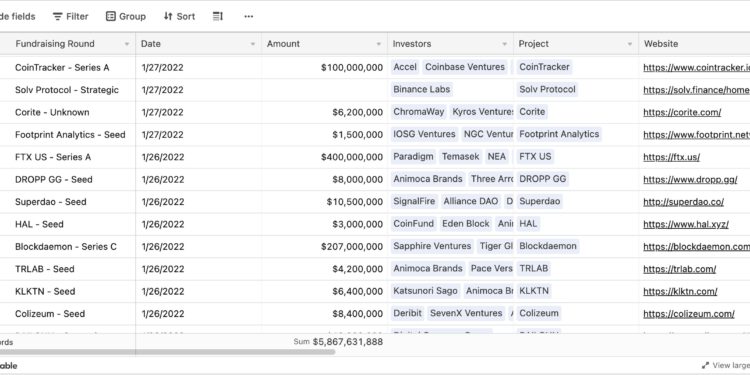
Task: Select the FTX US project tag
Action: point(535,156)
